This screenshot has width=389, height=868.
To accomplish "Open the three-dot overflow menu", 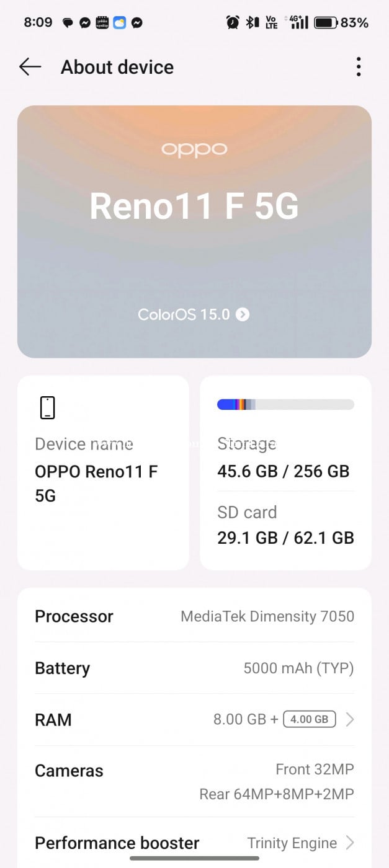I will 358,67.
